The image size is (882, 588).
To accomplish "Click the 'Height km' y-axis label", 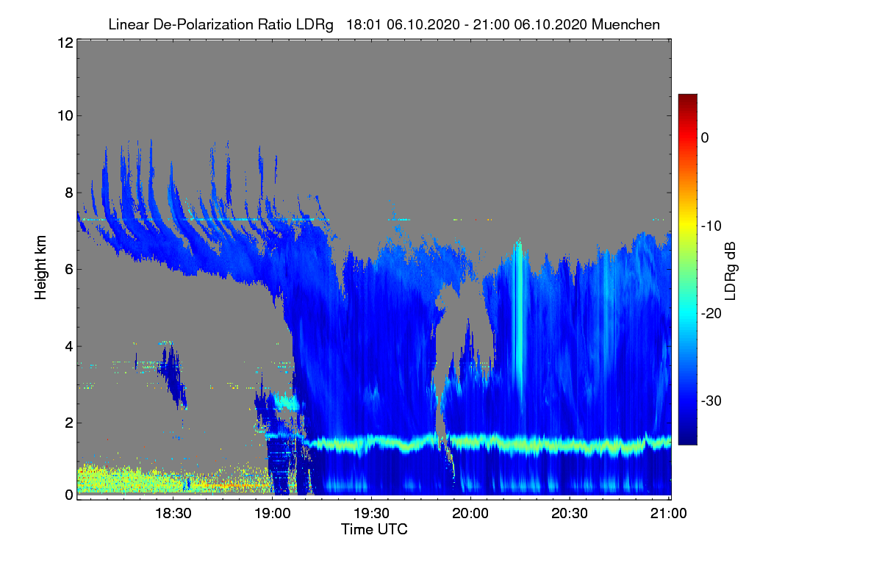I will (41, 268).
